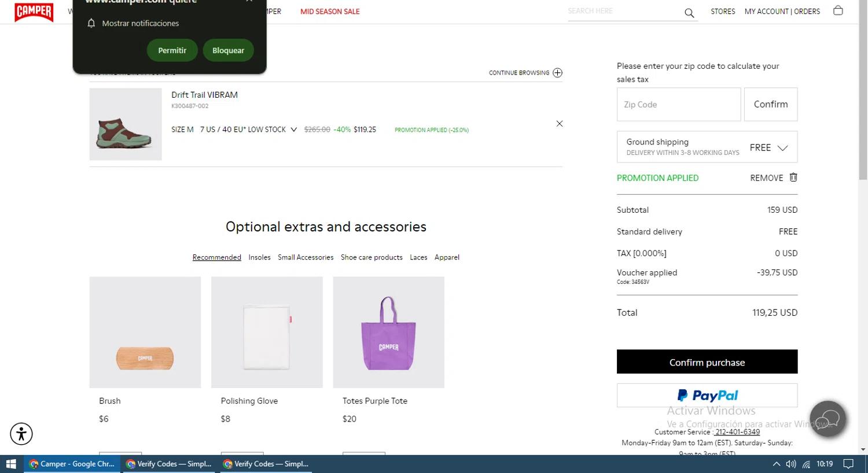The height and width of the screenshot is (473, 868).
Task: Click the 119,25 USD total value
Action: [x=775, y=312]
